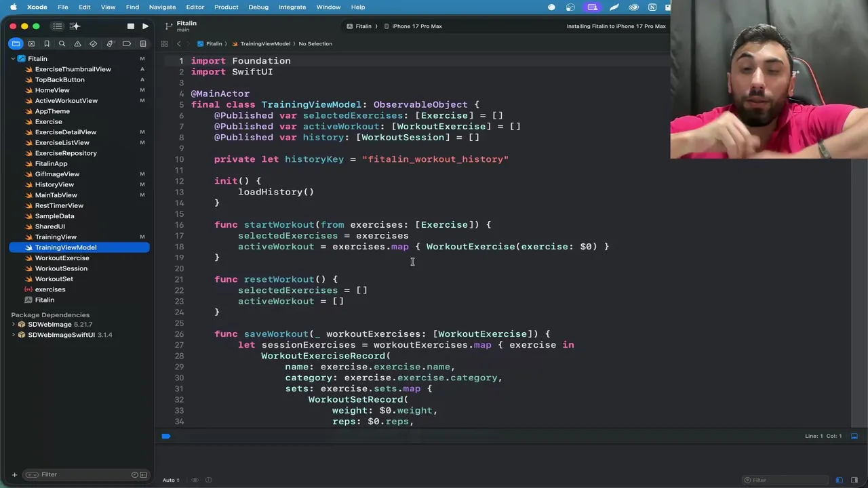868x488 pixels.
Task: Click the sparkle coding assistant icon
Action: coord(75,26)
